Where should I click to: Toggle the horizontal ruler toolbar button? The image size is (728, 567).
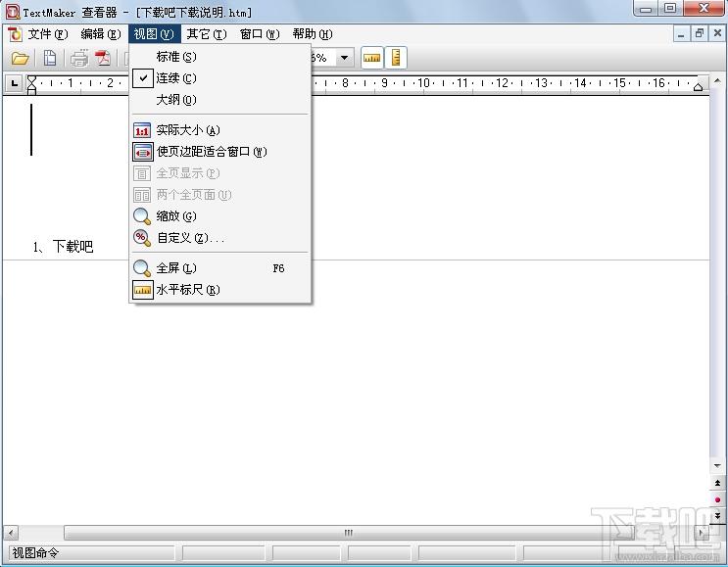tap(372, 58)
